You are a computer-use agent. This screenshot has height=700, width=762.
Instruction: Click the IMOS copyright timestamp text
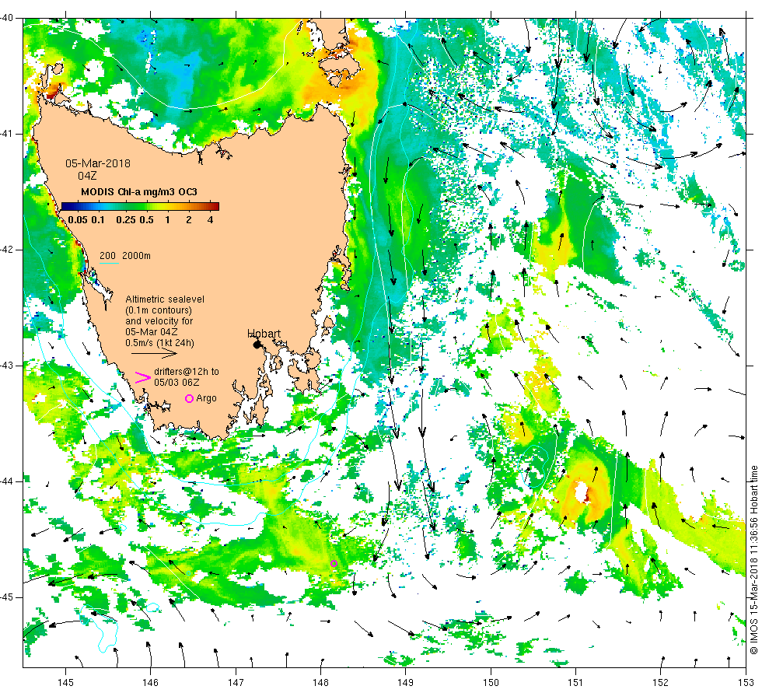tap(753, 559)
